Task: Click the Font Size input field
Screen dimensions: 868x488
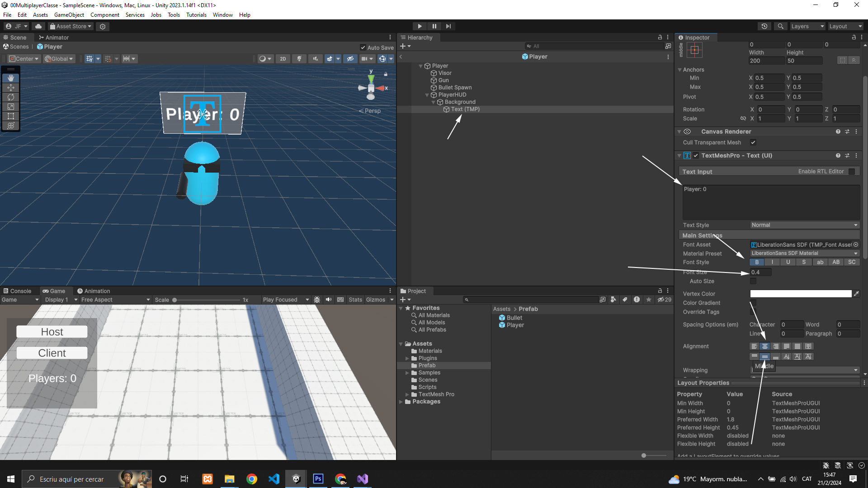Action: [x=761, y=272]
